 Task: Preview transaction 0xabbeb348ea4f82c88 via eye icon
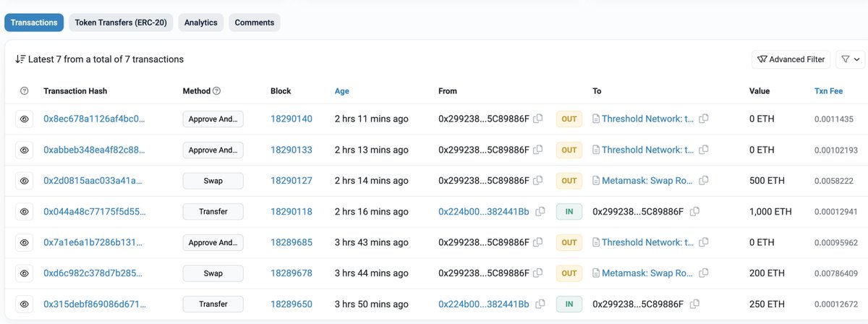coord(24,150)
